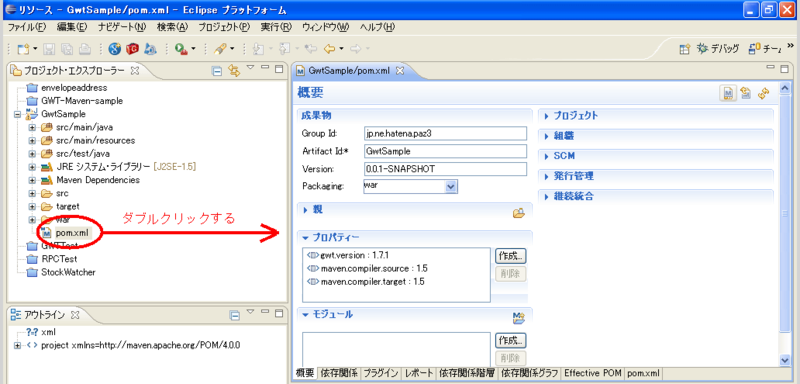Click the Artifact Id input field
The image size is (800, 384).
pos(445,151)
